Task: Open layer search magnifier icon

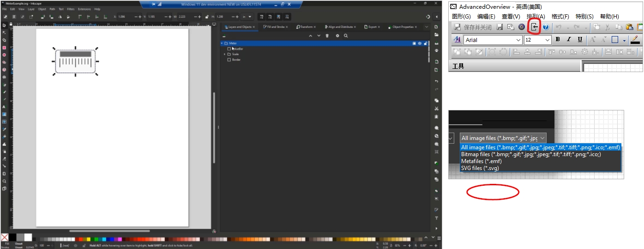Action: 346,36
